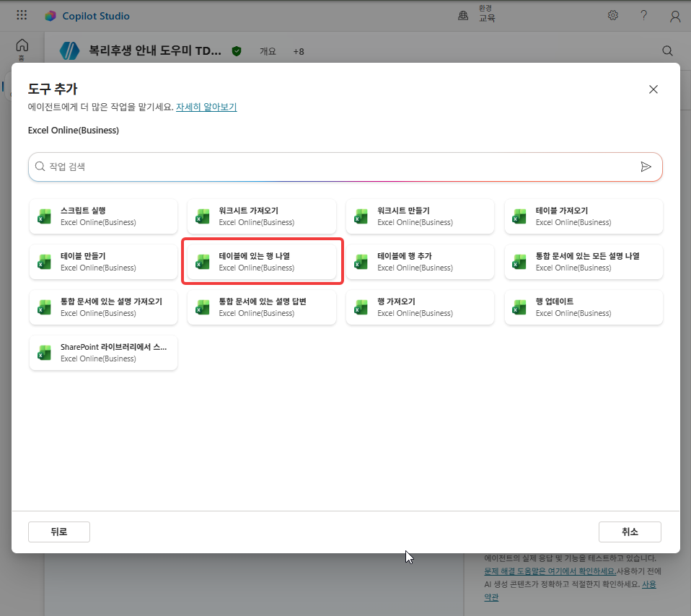691x616 pixels.
Task: Click the Excel Online(Business) connector heading
Action: (74, 131)
